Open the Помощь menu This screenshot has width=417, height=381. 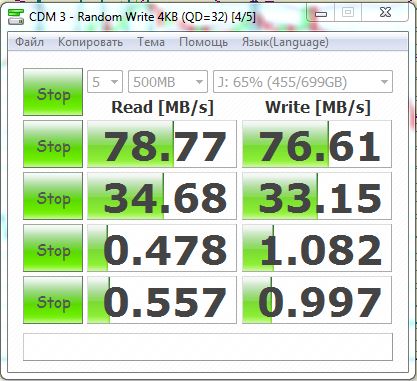click(x=203, y=42)
